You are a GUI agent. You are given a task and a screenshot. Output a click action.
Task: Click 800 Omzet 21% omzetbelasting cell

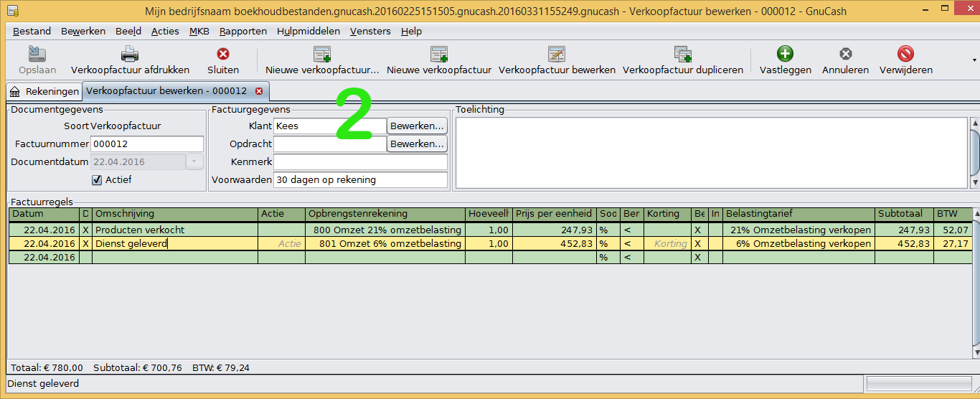[x=385, y=230]
